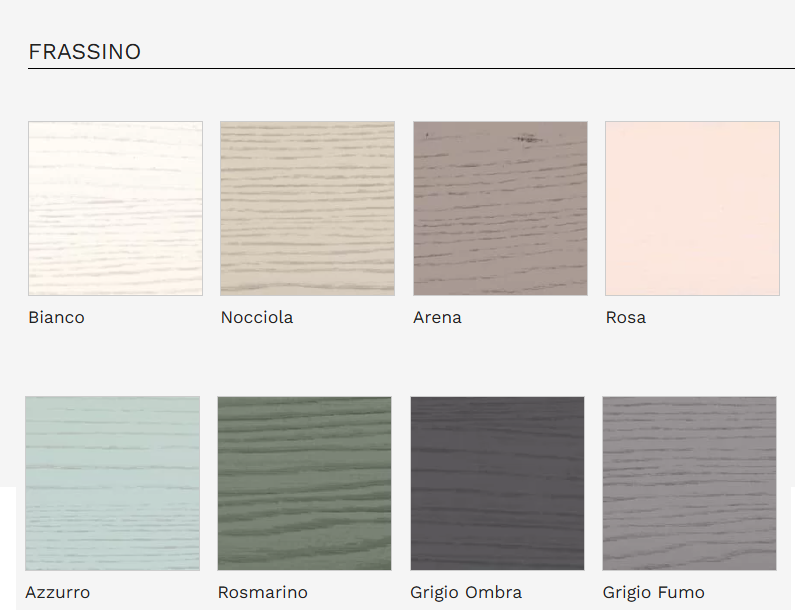Pick the Arena taupe wood swatch
This screenshot has width=795, height=610.
click(x=500, y=208)
